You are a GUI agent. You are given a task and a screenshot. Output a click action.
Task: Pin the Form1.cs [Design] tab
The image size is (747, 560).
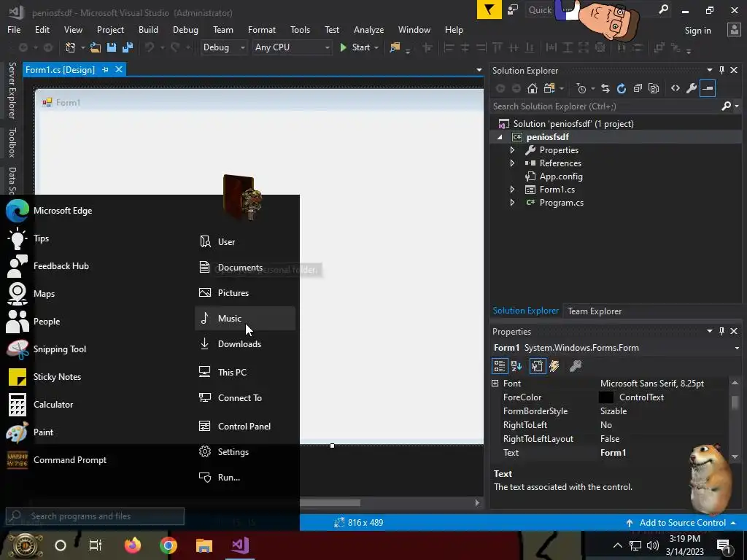[x=105, y=69]
